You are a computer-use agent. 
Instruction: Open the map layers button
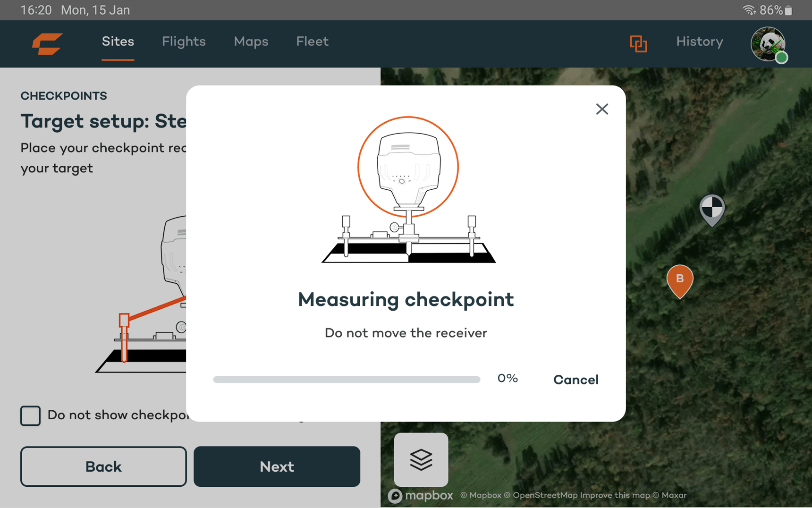pos(421,459)
